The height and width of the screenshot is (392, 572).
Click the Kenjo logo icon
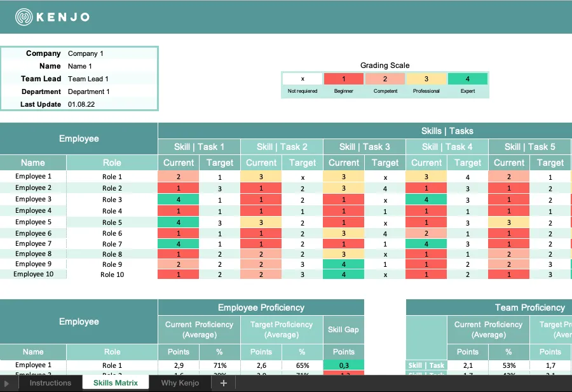tap(24, 17)
